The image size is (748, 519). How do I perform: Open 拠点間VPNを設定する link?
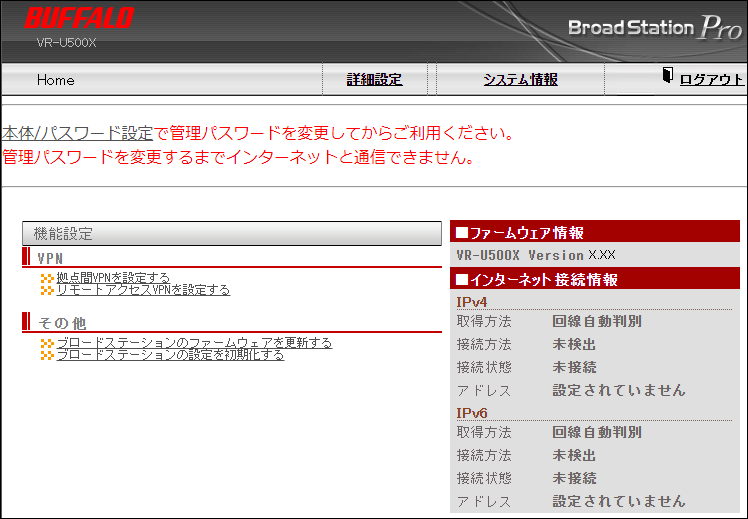[113, 278]
